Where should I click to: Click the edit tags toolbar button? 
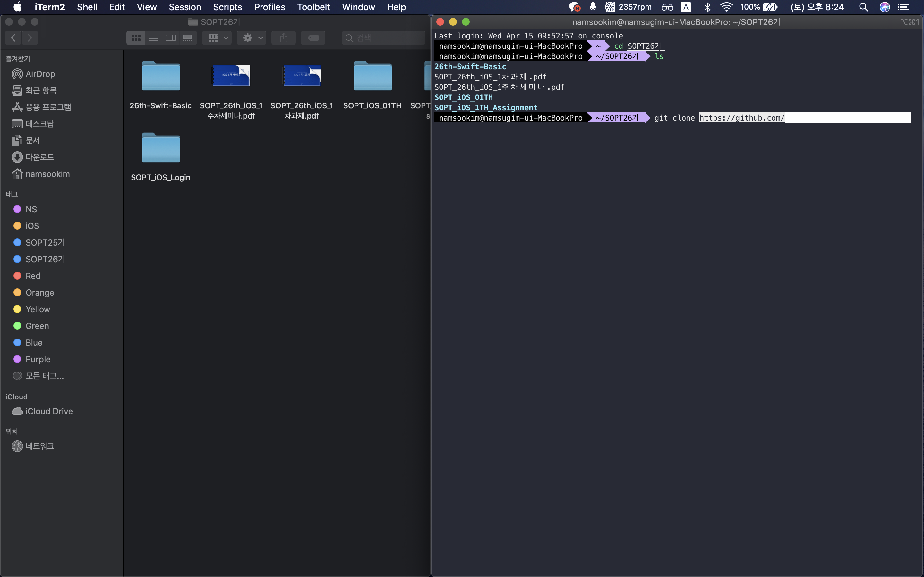[313, 38]
